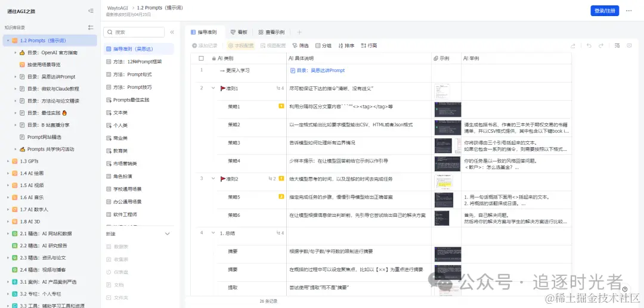Add a new view with the plus icon
The image size is (644, 308).
click(299, 32)
